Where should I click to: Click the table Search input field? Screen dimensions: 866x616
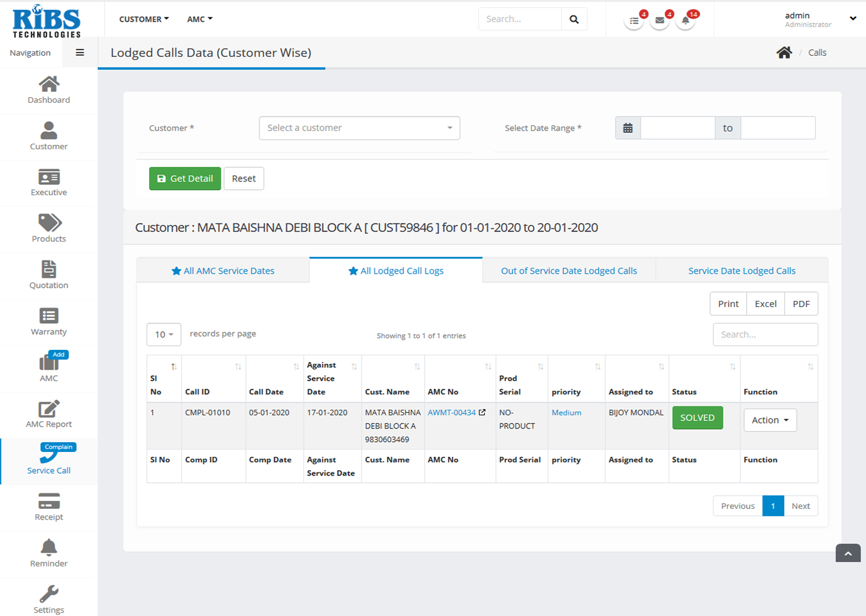tap(764, 334)
